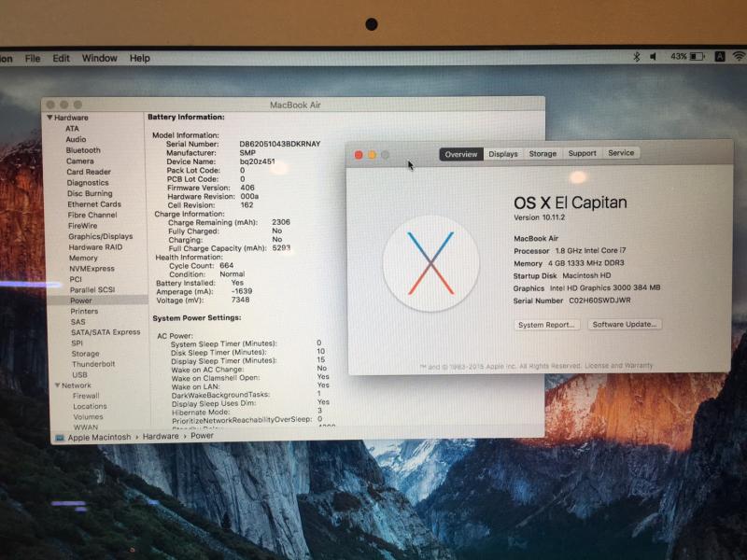
Task: Click Hardware in the bottom path bar
Action: click(x=161, y=436)
